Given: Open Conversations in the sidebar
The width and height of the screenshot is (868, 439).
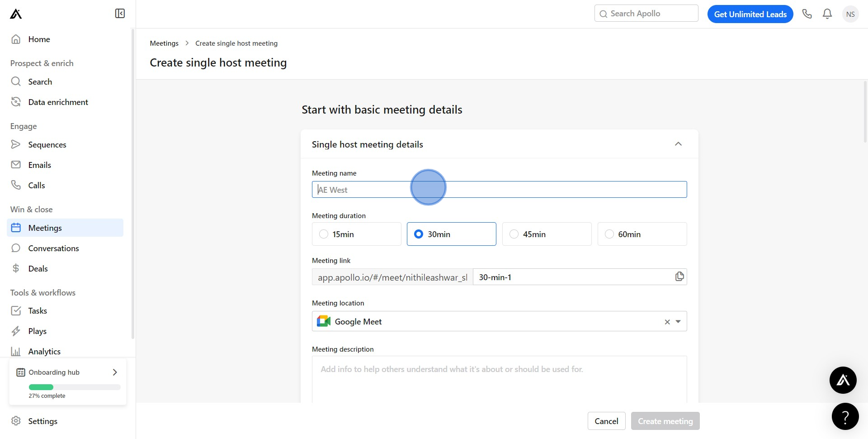Looking at the screenshot, I should point(65,248).
